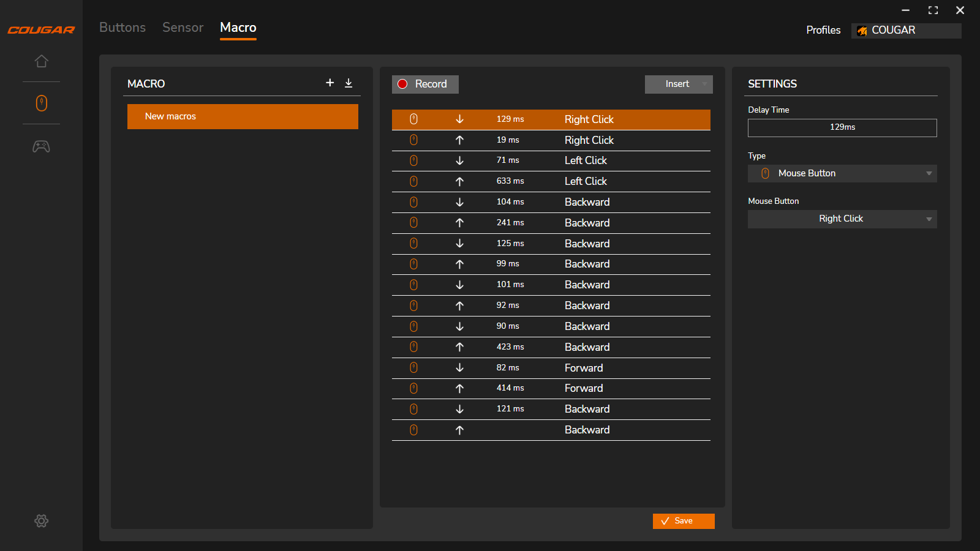Switch to the Buttons tab
The height and width of the screenshot is (551, 980).
(x=123, y=28)
